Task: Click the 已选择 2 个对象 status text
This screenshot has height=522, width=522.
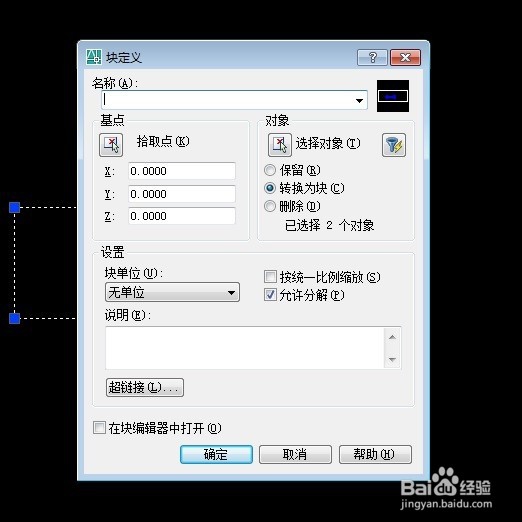Action: click(329, 225)
